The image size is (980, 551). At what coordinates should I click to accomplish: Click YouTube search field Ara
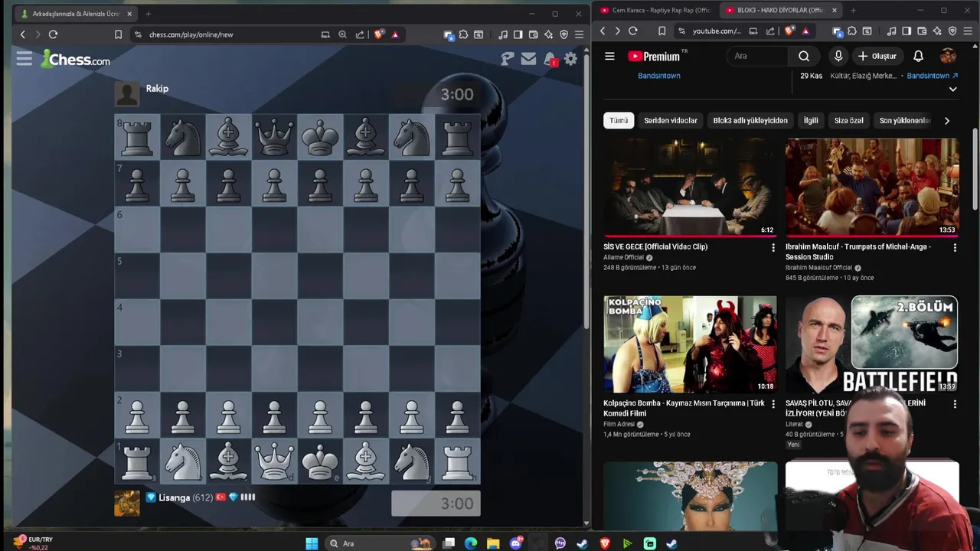point(758,56)
